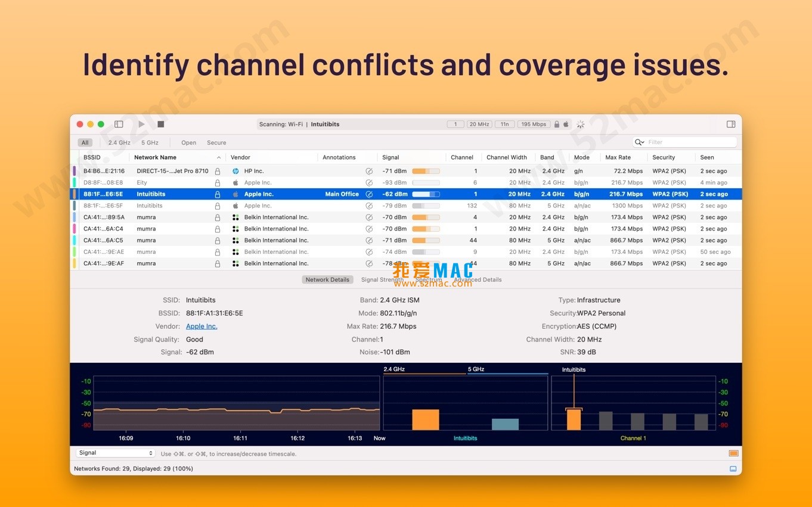Switch to the Signal Strength tab
The height and width of the screenshot is (507, 812).
click(382, 279)
